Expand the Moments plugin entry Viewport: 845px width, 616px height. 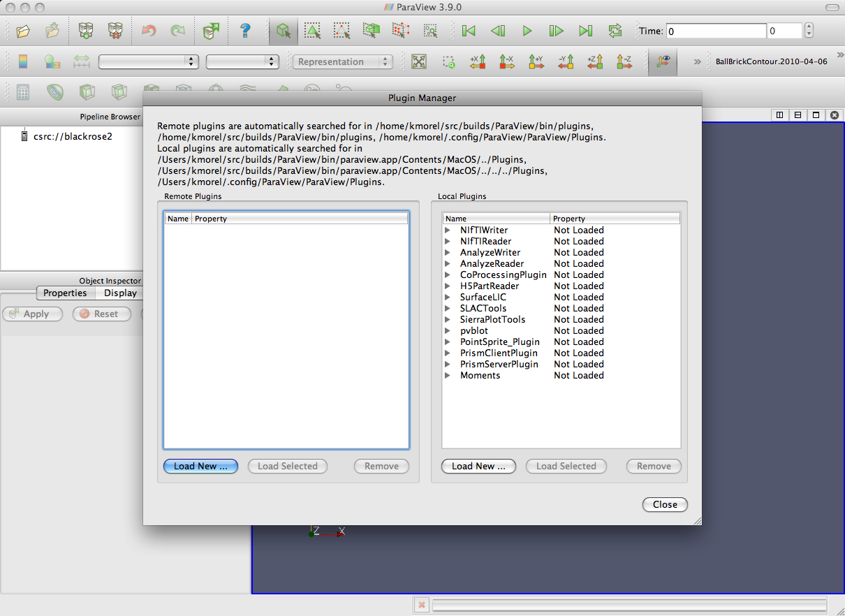point(448,376)
